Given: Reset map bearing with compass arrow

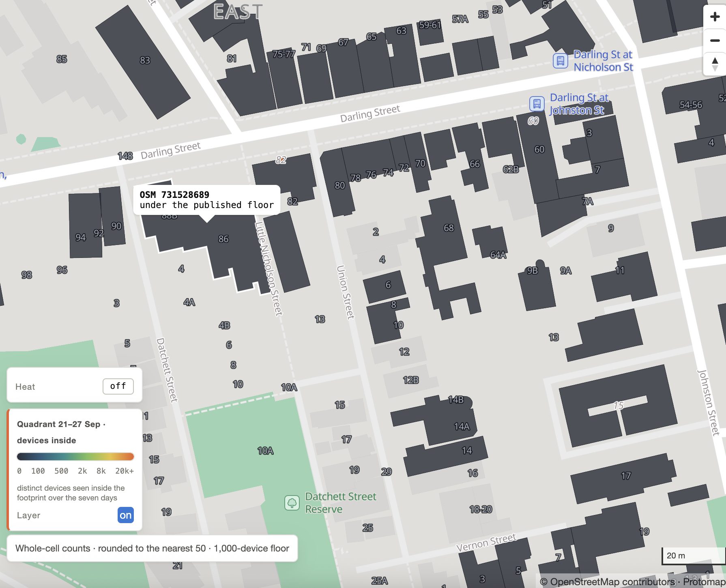Looking at the screenshot, I should [715, 64].
